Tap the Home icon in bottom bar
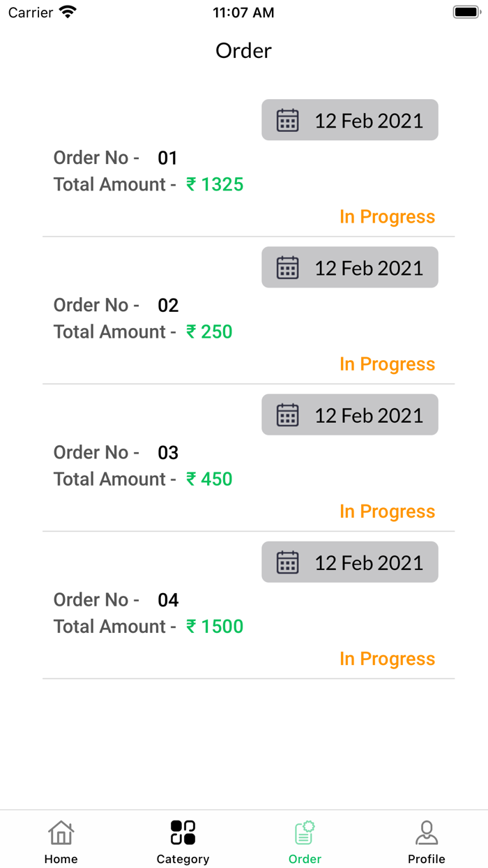 [61, 832]
